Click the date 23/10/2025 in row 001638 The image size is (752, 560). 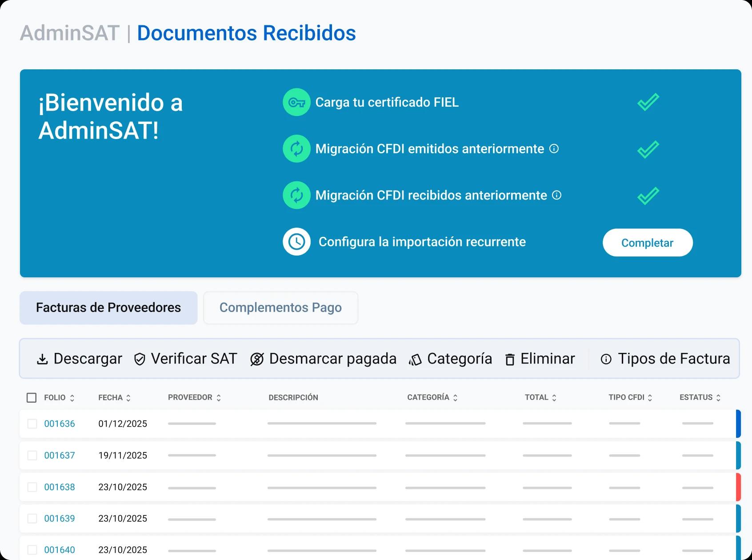pyautogui.click(x=123, y=487)
